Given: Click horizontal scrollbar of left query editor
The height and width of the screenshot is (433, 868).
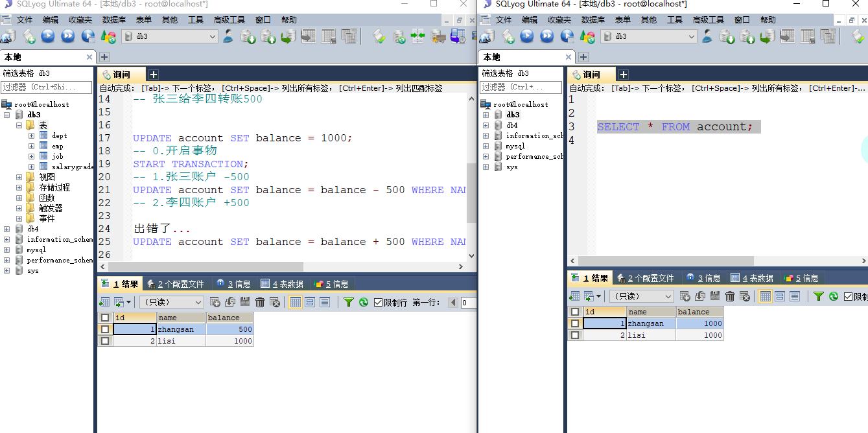Looking at the screenshot, I should 205,266.
